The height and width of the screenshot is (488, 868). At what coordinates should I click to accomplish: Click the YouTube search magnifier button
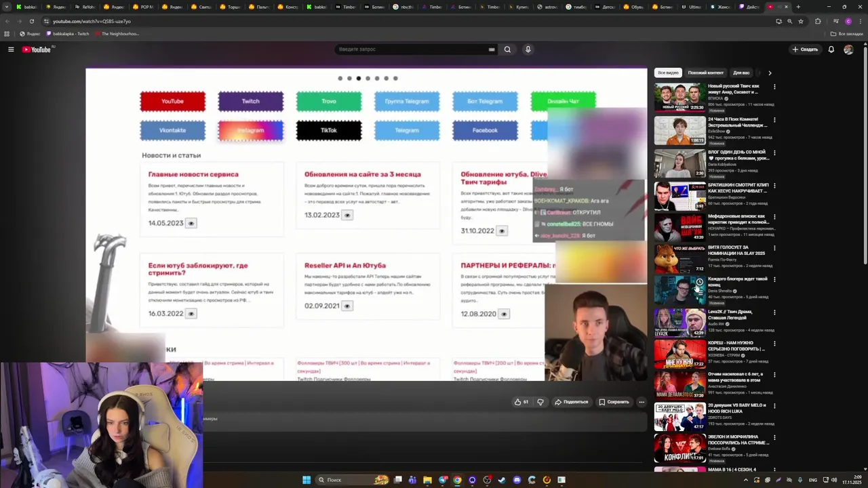click(507, 49)
